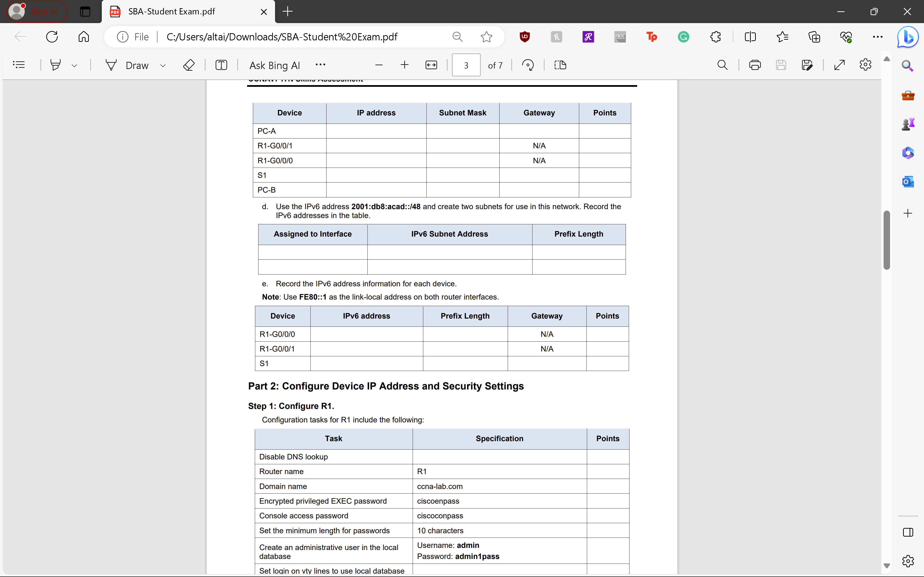This screenshot has width=924, height=577.
Task: Open the table of contents sidebar
Action: pos(19,65)
